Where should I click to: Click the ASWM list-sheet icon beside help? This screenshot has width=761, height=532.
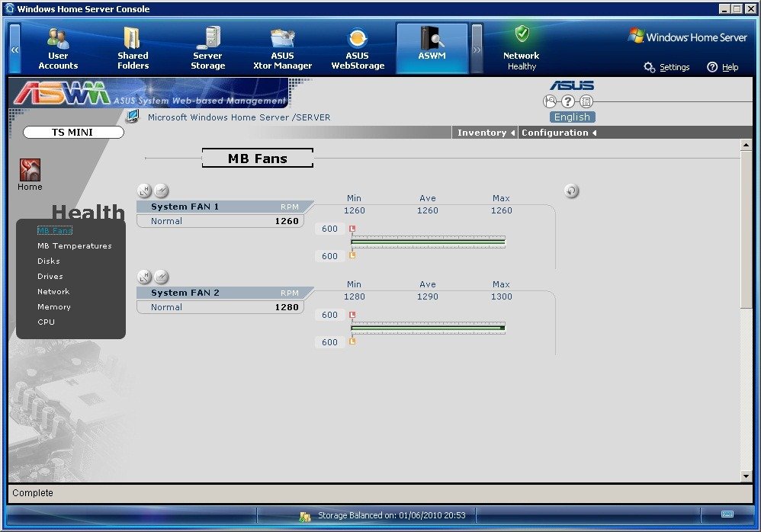[x=586, y=101]
